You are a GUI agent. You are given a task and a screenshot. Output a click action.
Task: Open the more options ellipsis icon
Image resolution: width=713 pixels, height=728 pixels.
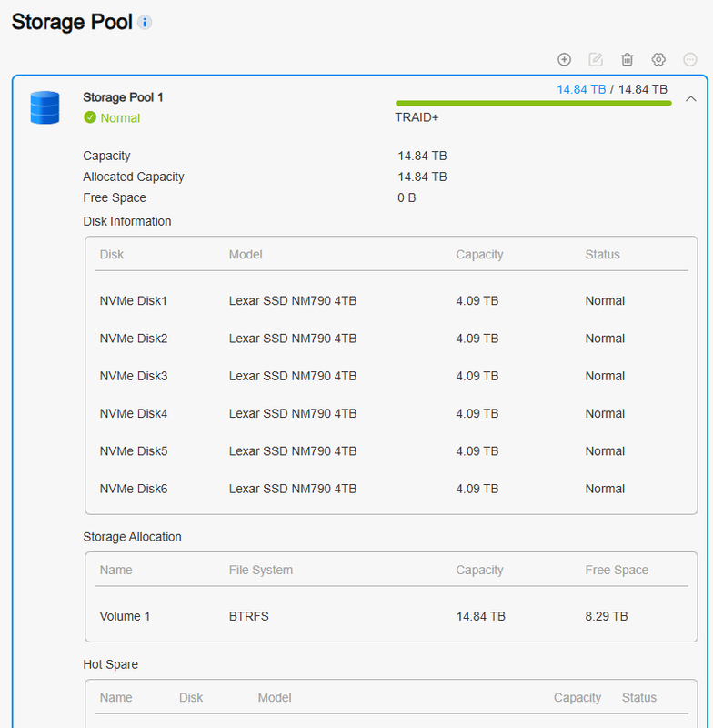689,59
